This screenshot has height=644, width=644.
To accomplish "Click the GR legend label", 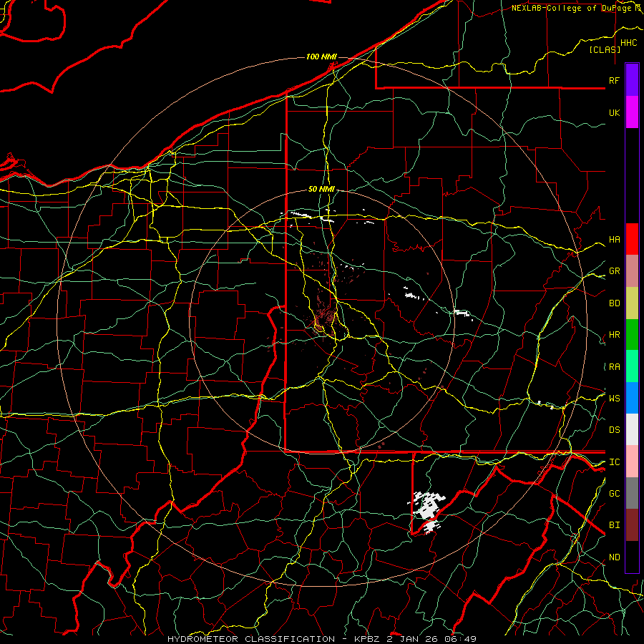I will pyautogui.click(x=614, y=271).
